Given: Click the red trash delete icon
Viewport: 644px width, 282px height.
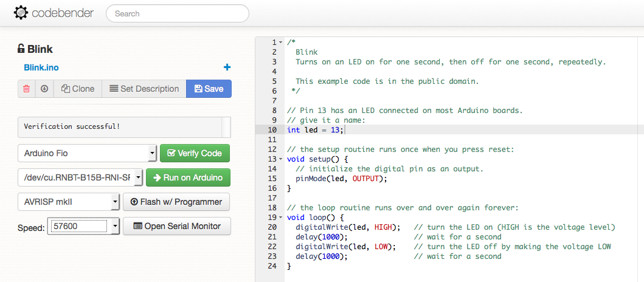Looking at the screenshot, I should point(26,89).
